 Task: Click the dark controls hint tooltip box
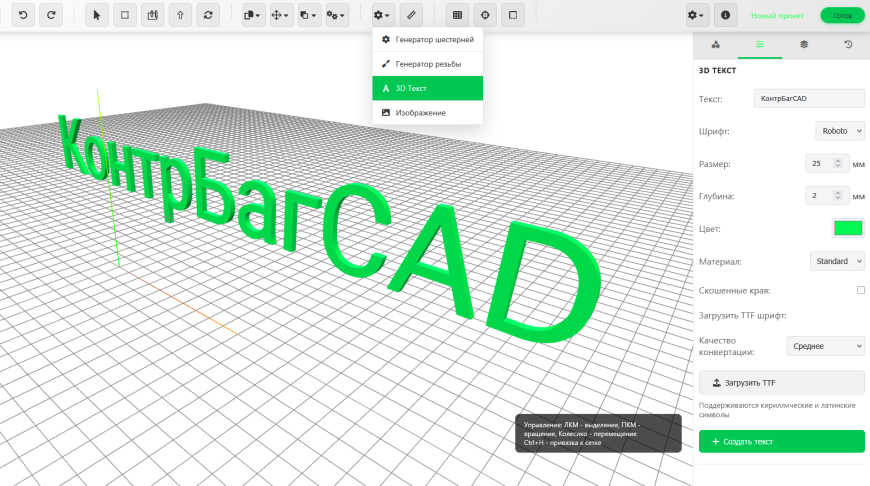pyautogui.click(x=598, y=433)
